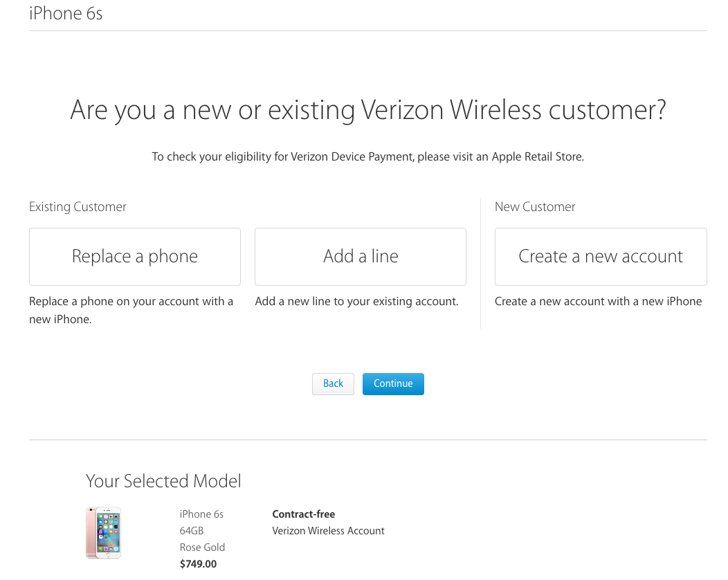
Task: Go back with the Back button
Action: [333, 383]
